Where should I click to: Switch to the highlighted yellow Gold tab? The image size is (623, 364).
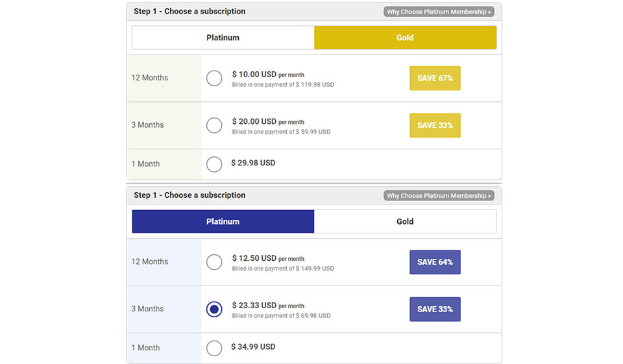[405, 38]
